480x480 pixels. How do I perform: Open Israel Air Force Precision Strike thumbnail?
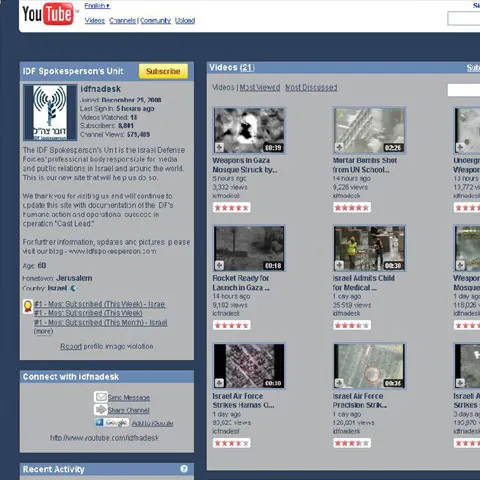coord(369,366)
